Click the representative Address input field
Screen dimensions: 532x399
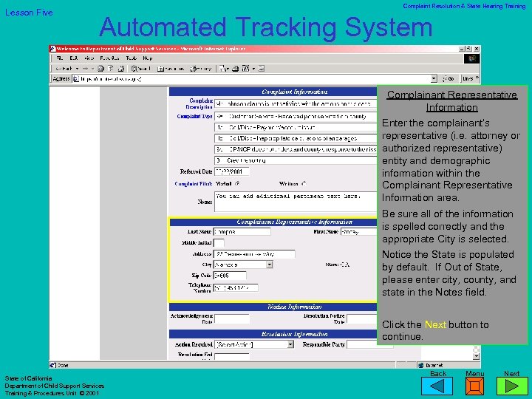coord(254,253)
